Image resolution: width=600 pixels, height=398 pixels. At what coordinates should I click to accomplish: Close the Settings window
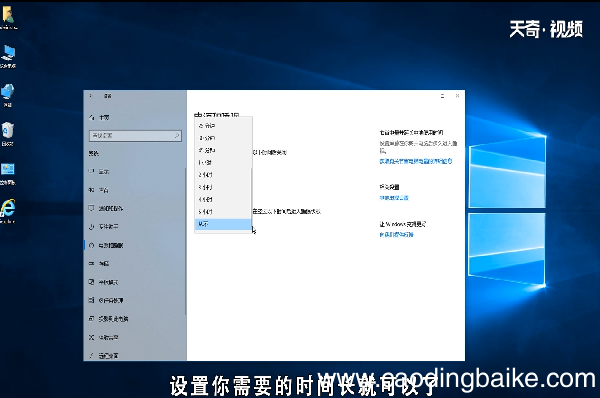tap(457, 96)
